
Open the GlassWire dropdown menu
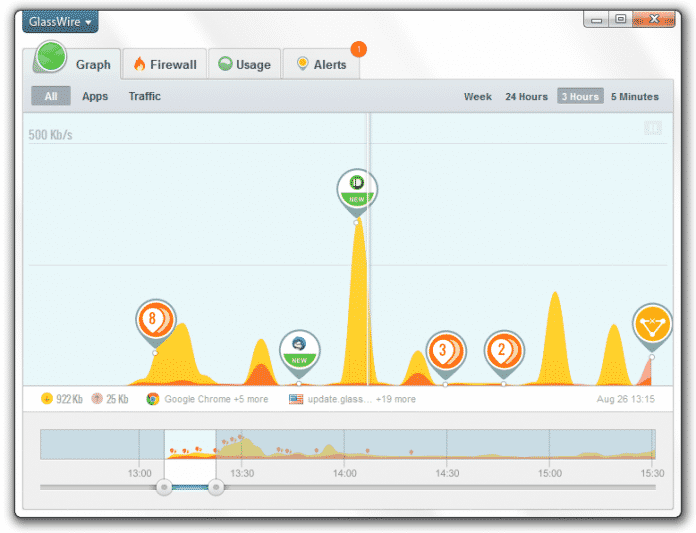pos(60,21)
